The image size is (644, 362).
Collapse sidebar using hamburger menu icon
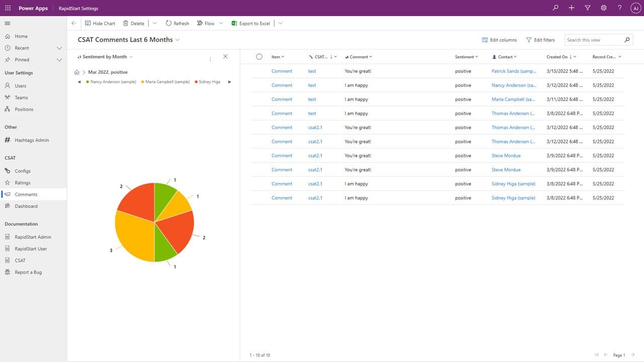click(8, 24)
